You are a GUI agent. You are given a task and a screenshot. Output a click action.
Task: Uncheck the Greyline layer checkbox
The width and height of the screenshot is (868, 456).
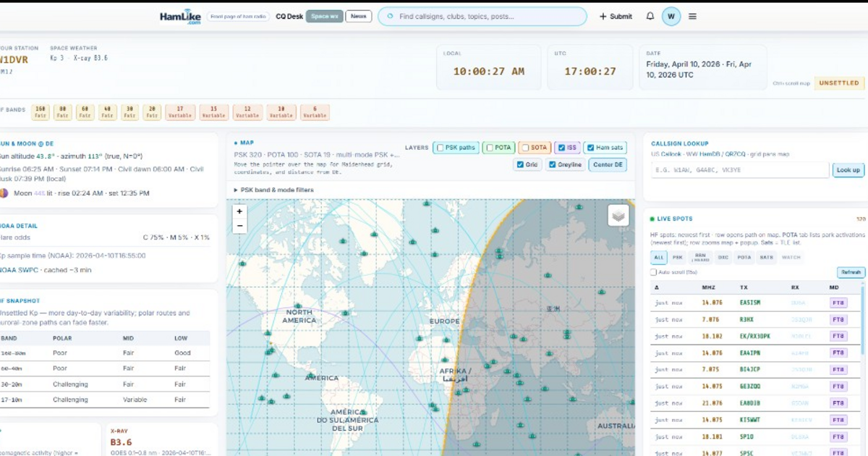click(x=553, y=165)
